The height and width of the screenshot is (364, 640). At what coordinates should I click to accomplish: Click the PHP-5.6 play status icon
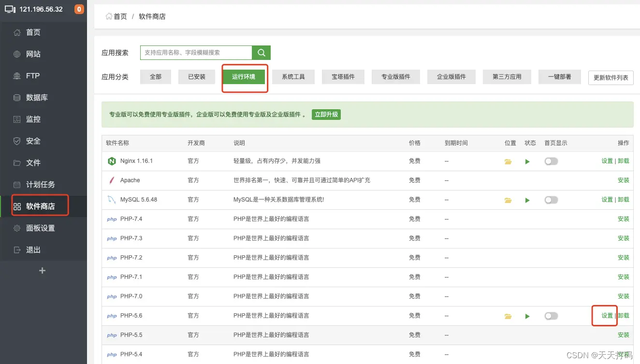tap(527, 316)
